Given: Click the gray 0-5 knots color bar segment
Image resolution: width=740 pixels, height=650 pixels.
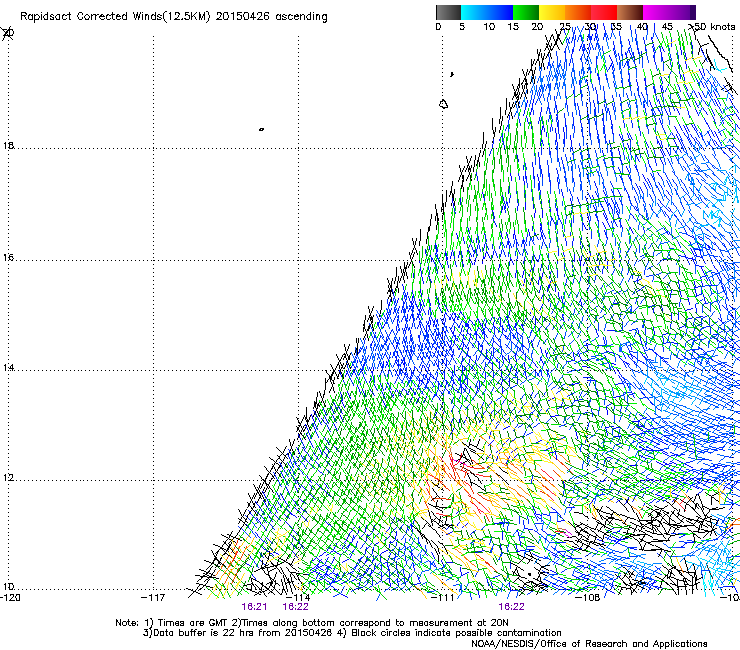Looking at the screenshot, I should coord(448,12).
